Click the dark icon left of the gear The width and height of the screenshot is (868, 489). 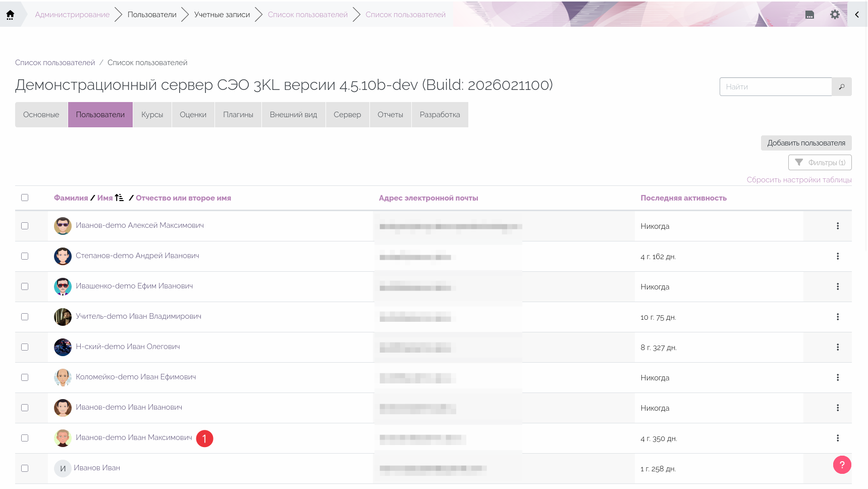[809, 15]
